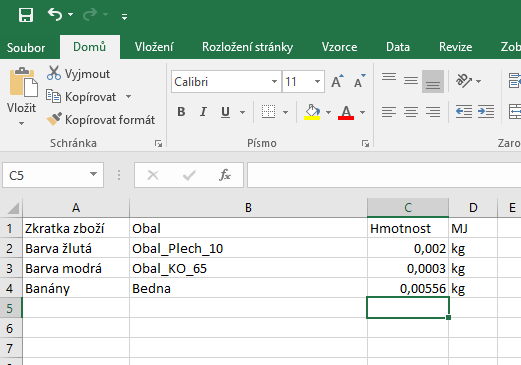Expand the Vložit paste options arrow
The width and height of the screenshot is (521, 365).
coord(21,123)
